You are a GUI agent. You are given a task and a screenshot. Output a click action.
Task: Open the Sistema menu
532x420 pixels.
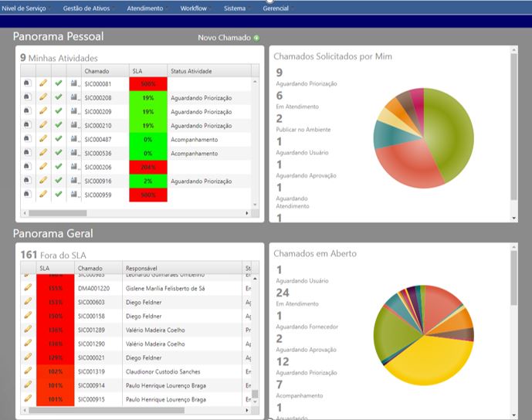tap(236, 8)
